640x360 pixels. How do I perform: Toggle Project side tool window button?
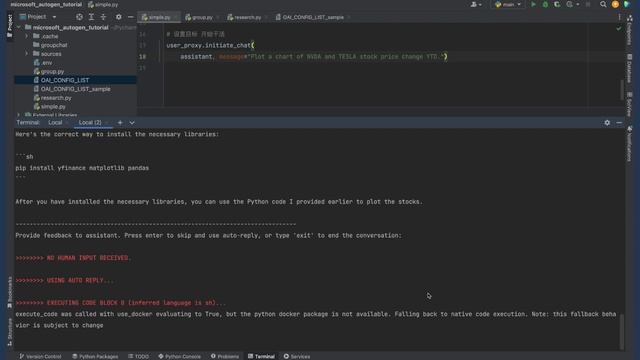tap(10, 26)
